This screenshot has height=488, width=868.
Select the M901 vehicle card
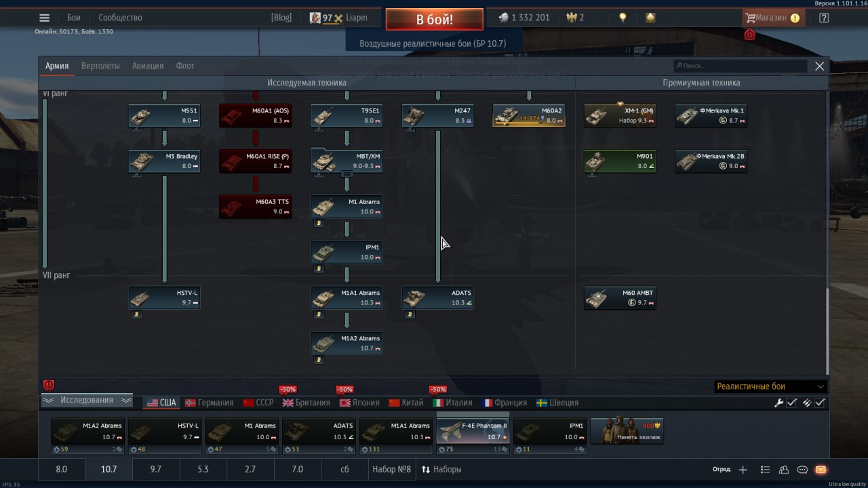pyautogui.click(x=620, y=161)
